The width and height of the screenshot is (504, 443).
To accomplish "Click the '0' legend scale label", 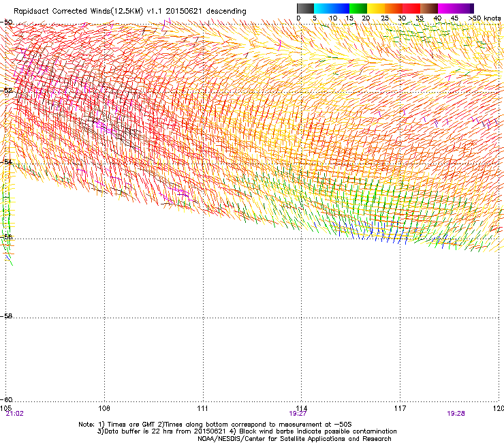I will [298, 18].
